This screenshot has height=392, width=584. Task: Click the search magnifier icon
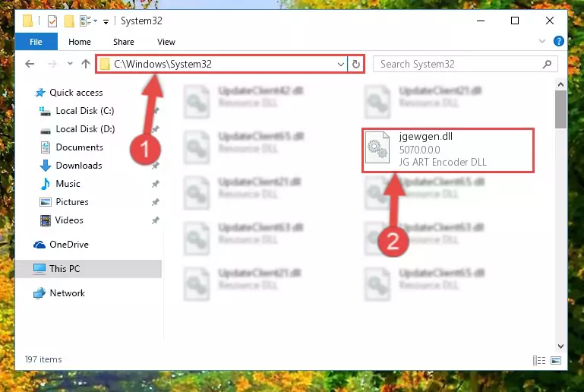coord(547,64)
